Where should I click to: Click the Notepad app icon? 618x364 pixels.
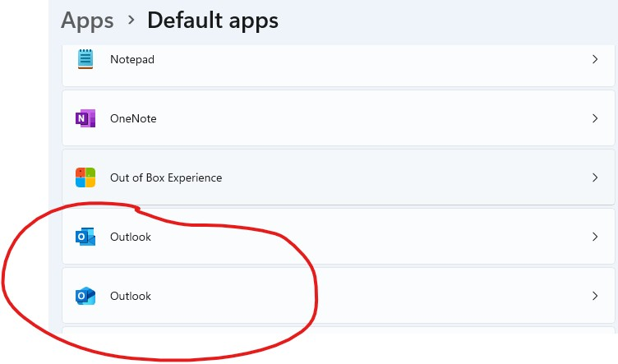85,59
